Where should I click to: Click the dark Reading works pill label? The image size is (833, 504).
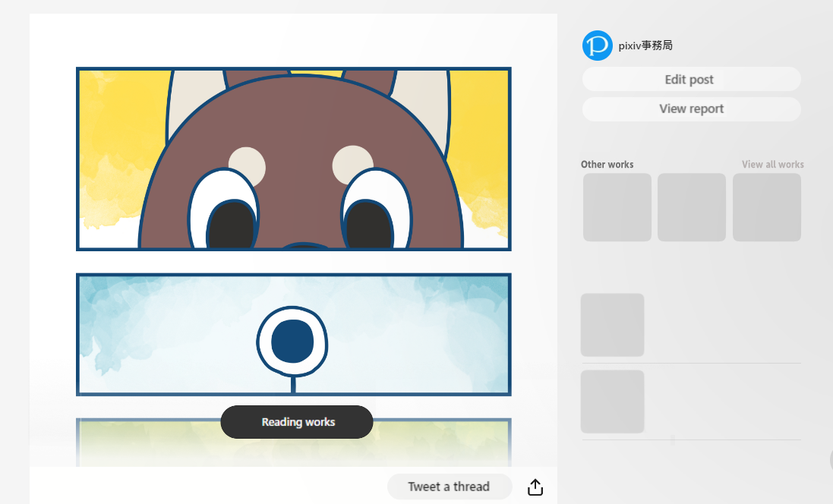(296, 422)
